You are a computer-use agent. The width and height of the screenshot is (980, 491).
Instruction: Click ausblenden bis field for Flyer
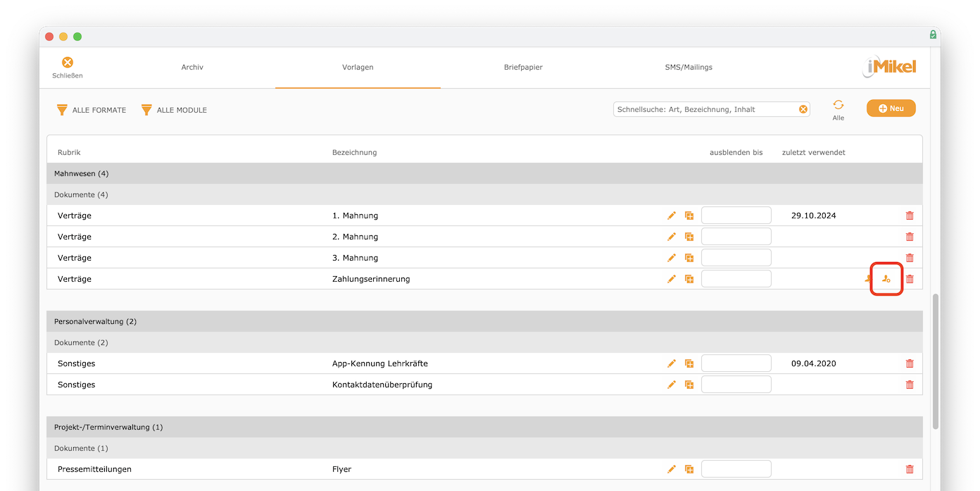pos(736,469)
